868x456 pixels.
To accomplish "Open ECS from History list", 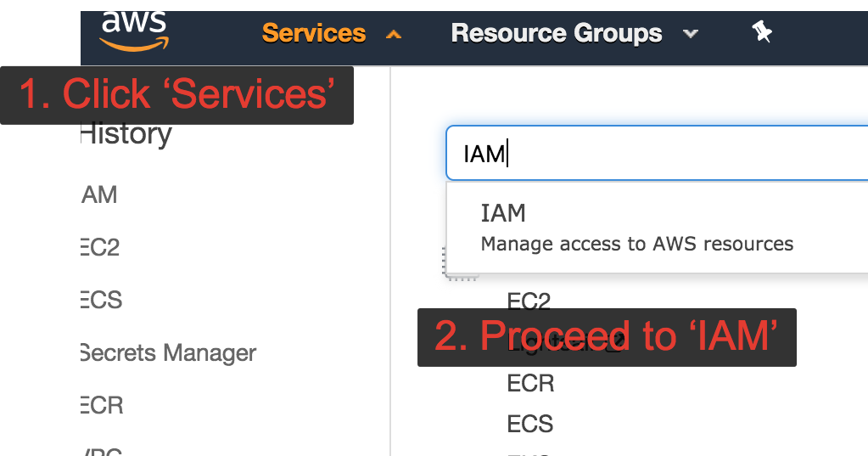I will point(101,300).
